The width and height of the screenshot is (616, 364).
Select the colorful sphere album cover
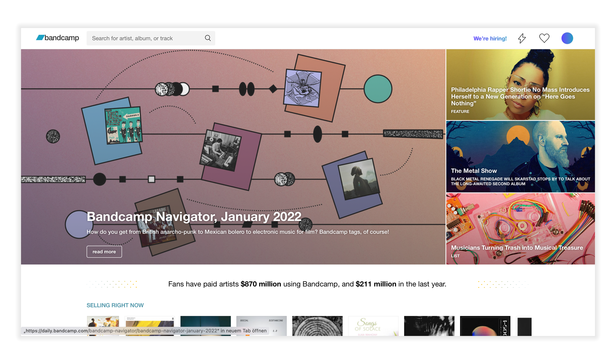485,326
